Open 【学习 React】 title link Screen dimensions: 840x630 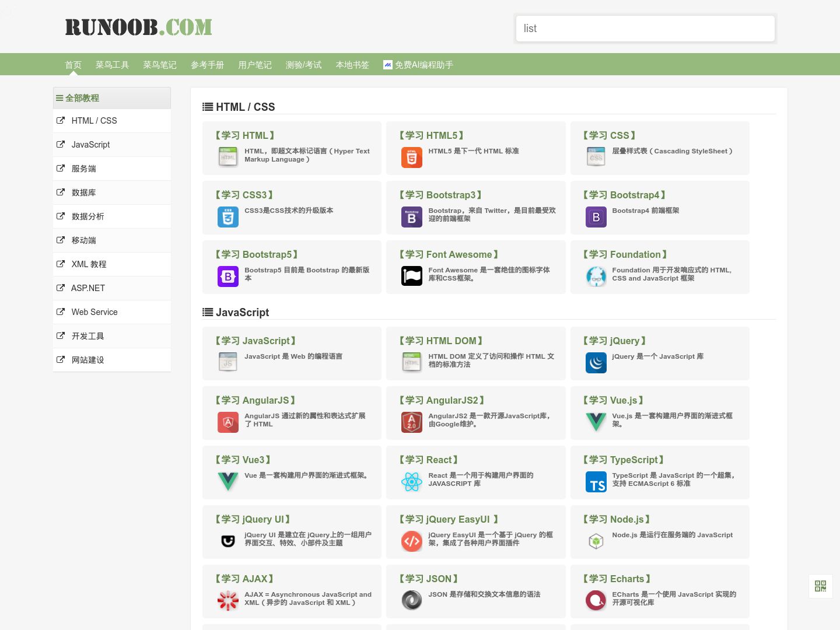tap(429, 460)
